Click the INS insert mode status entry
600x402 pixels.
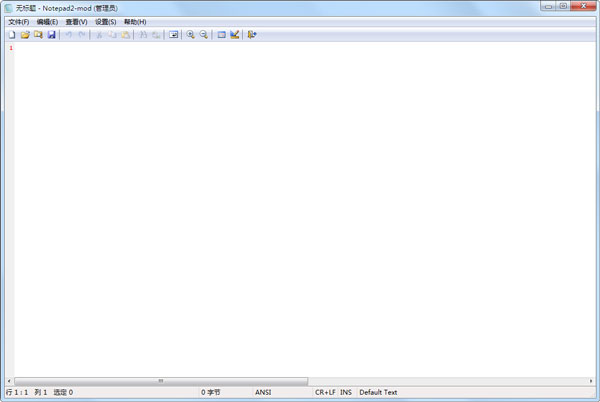(346, 392)
